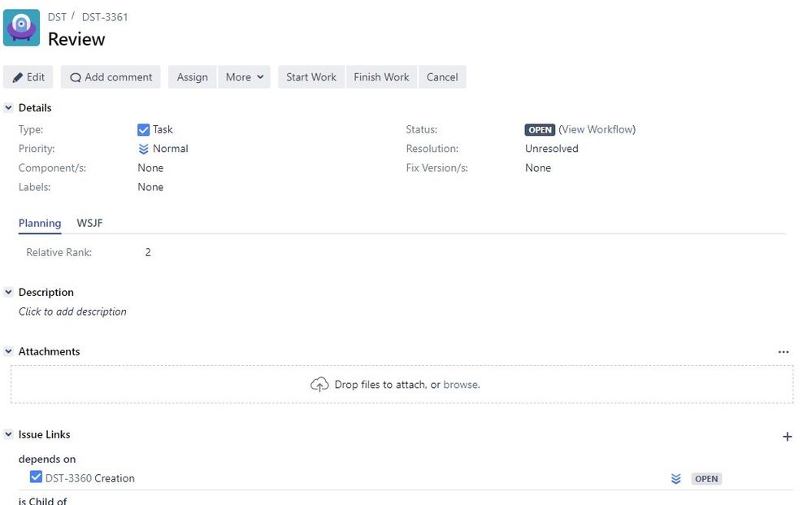The image size is (812, 505).
Task: Collapse the Description section
Action: click(8, 292)
